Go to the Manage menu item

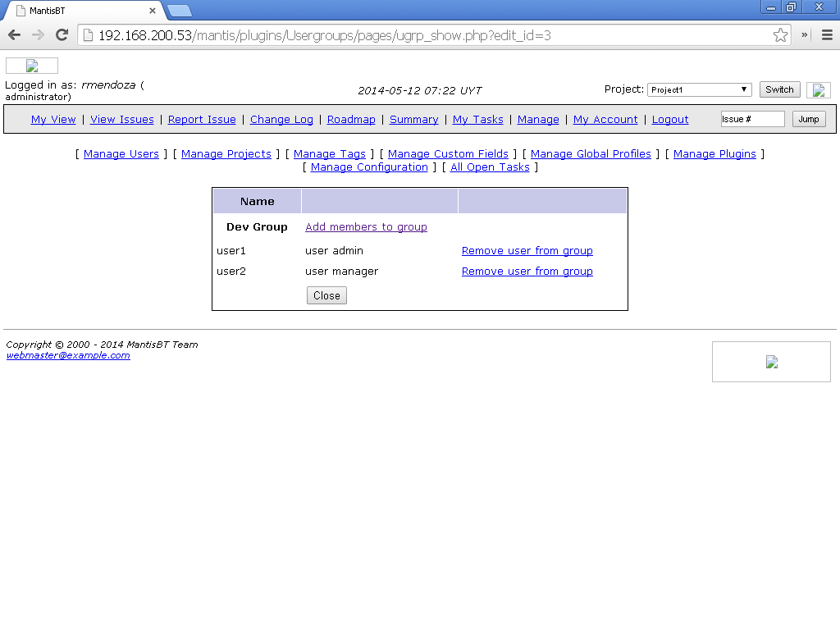click(x=538, y=120)
